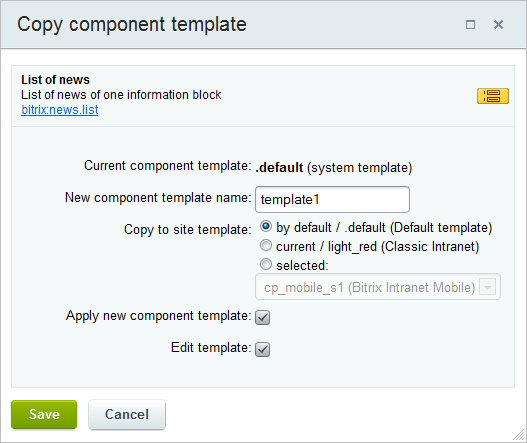Choose the 'current / light_red' radio option

(x=266, y=245)
